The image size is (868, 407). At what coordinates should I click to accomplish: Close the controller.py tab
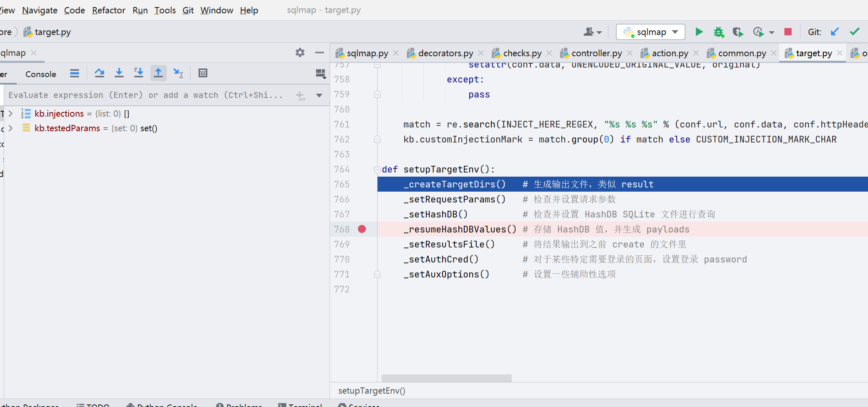tap(630, 53)
